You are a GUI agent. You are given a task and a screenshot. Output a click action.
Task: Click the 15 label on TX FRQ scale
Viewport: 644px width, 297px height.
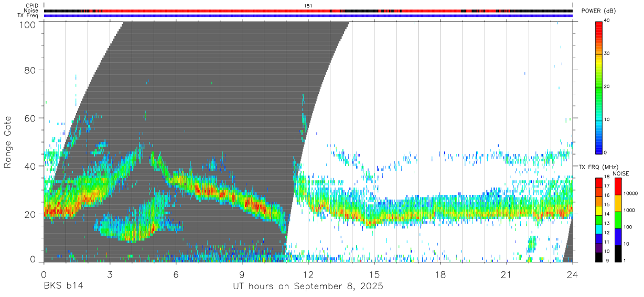(607, 204)
